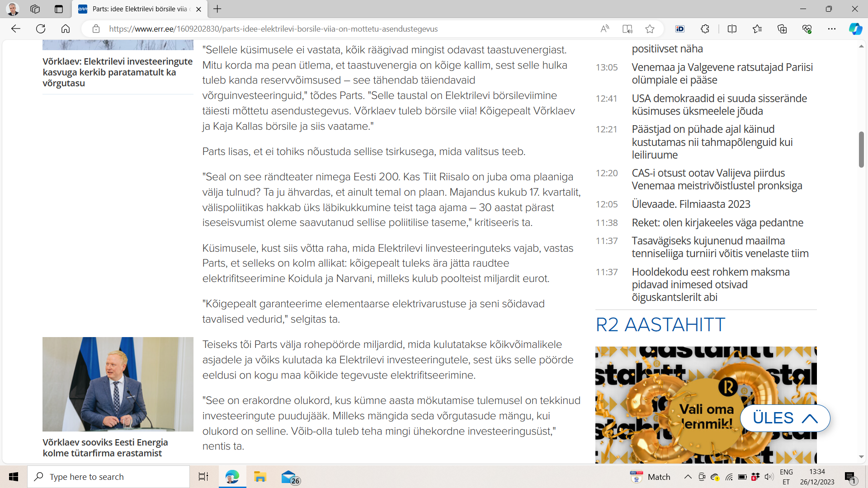The height and width of the screenshot is (488, 868).
Task: Open Võrklaev sooviks Eesti Energia article thumbnail
Action: pyautogui.click(x=118, y=384)
